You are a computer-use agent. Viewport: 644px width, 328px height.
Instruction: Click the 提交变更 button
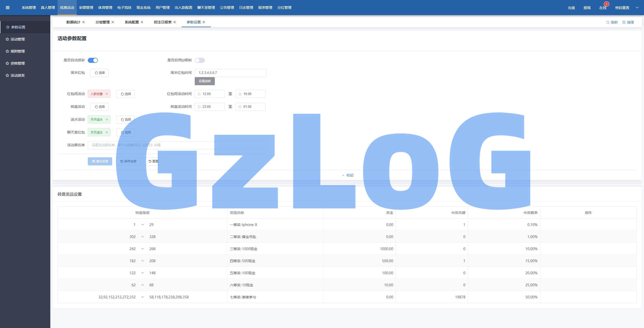[x=100, y=161]
